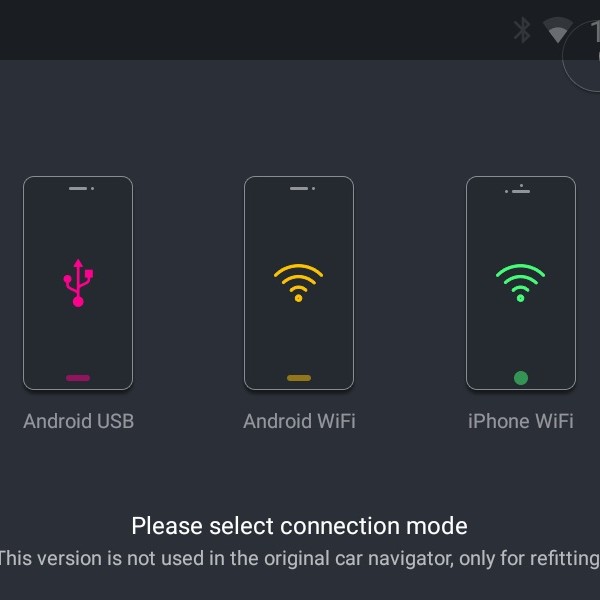Click the refitting version notice text

click(299, 558)
